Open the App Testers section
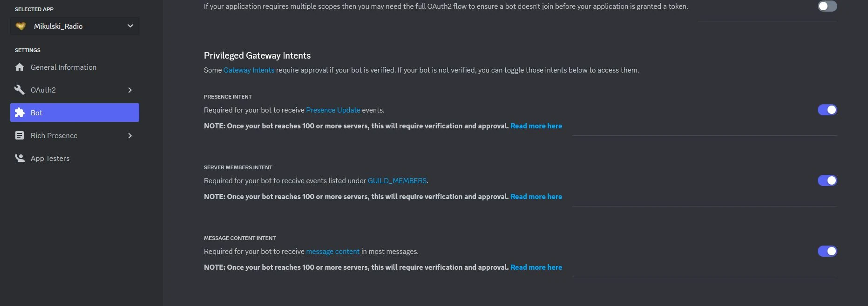Image resolution: width=868 pixels, height=306 pixels. (x=50, y=158)
